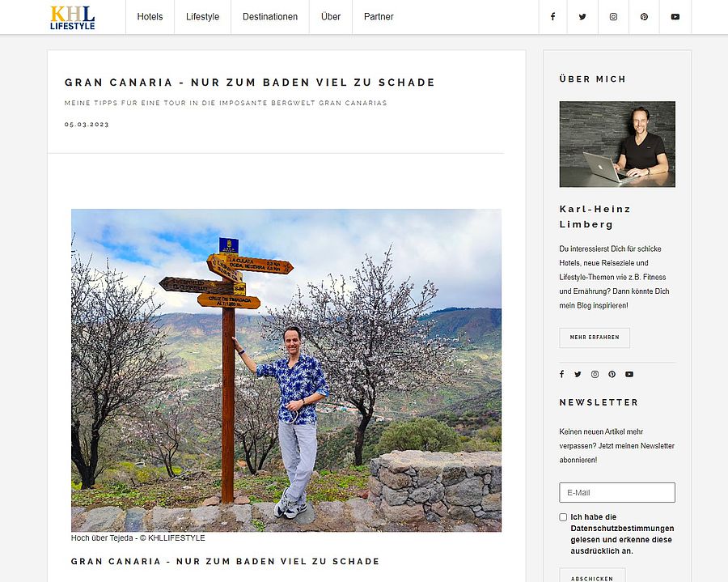Open Twitter icon in top header
Image resolution: width=728 pixels, height=582 pixels.
coord(582,17)
